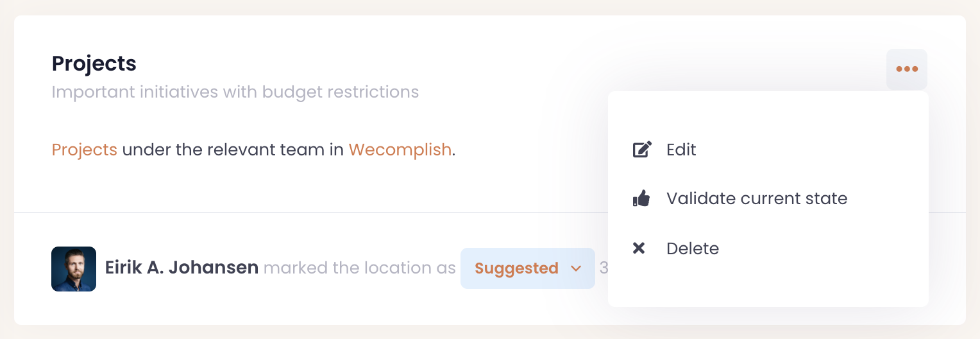
Task: Select the Edit label in the menu
Action: [x=681, y=150]
